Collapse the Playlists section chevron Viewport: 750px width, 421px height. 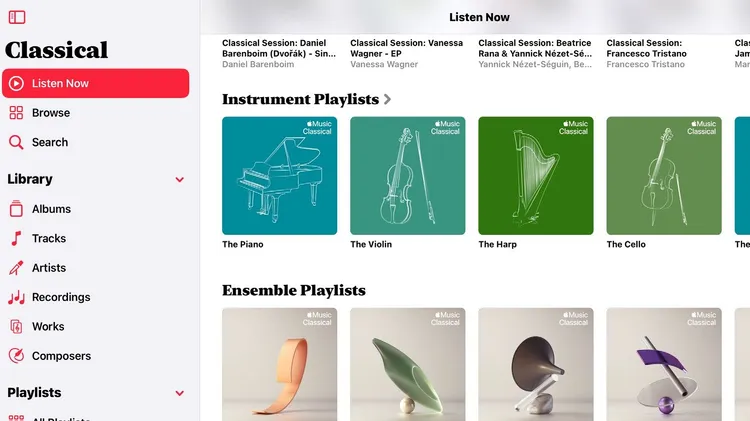click(x=179, y=393)
